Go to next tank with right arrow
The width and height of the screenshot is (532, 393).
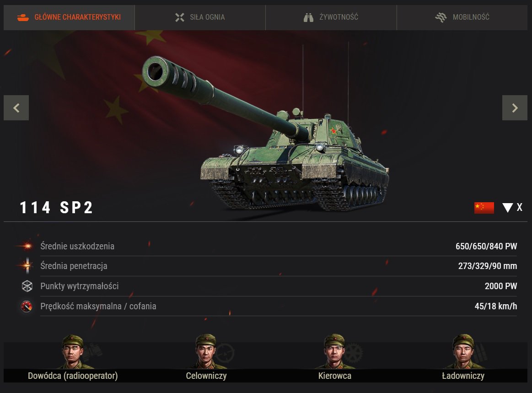tap(515, 108)
